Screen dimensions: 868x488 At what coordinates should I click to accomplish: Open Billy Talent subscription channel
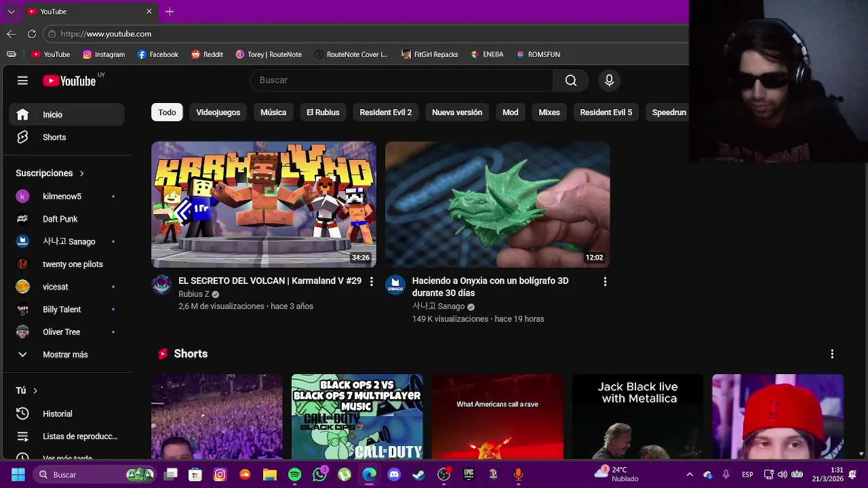[66, 309]
